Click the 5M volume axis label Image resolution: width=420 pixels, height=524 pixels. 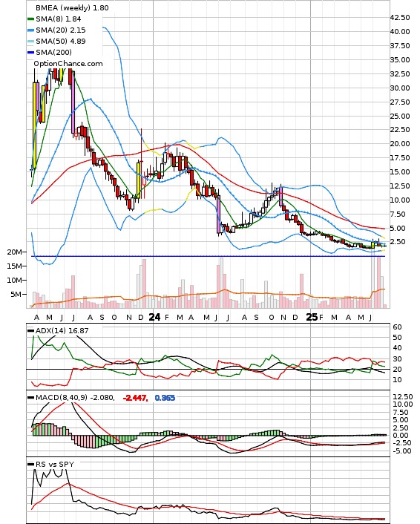pyautogui.click(x=16, y=294)
